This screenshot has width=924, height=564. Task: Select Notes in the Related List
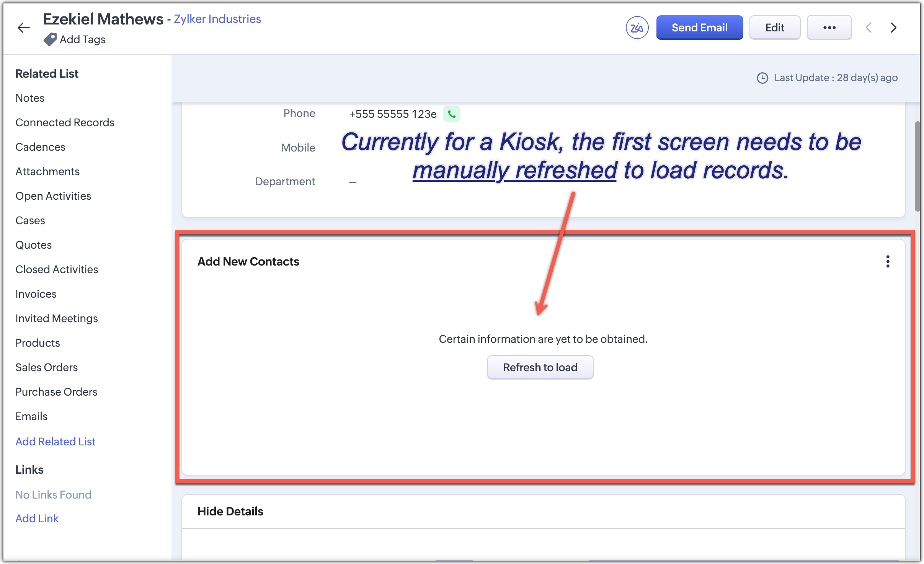30,98
